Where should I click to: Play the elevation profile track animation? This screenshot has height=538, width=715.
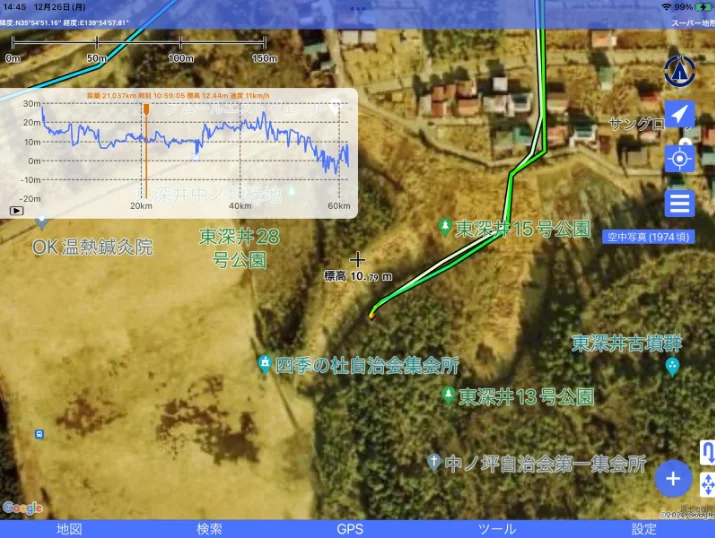[16, 211]
